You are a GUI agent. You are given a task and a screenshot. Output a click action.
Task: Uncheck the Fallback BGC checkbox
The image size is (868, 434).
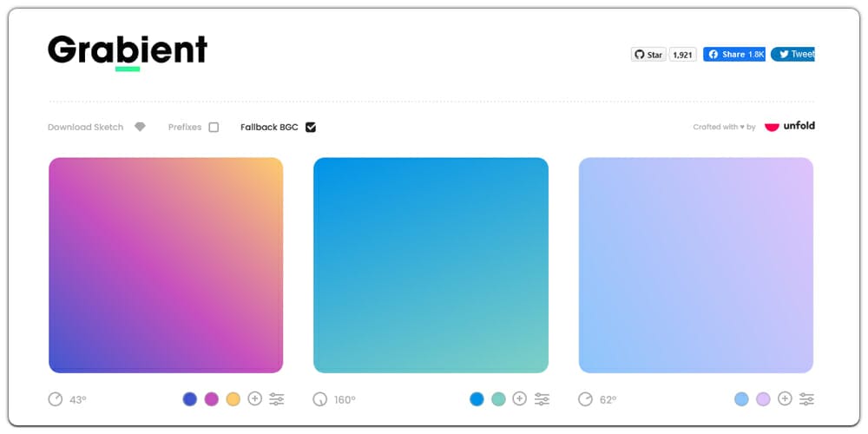point(311,127)
